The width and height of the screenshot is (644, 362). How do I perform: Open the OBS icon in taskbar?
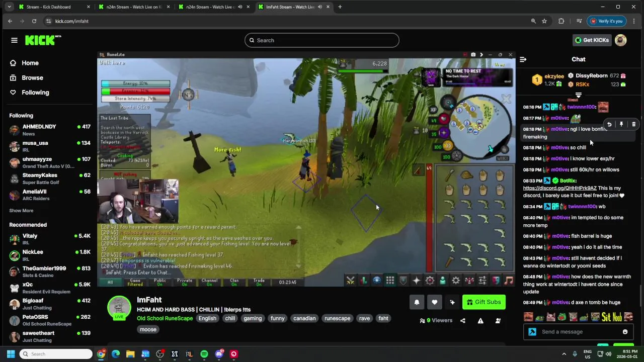(160, 354)
